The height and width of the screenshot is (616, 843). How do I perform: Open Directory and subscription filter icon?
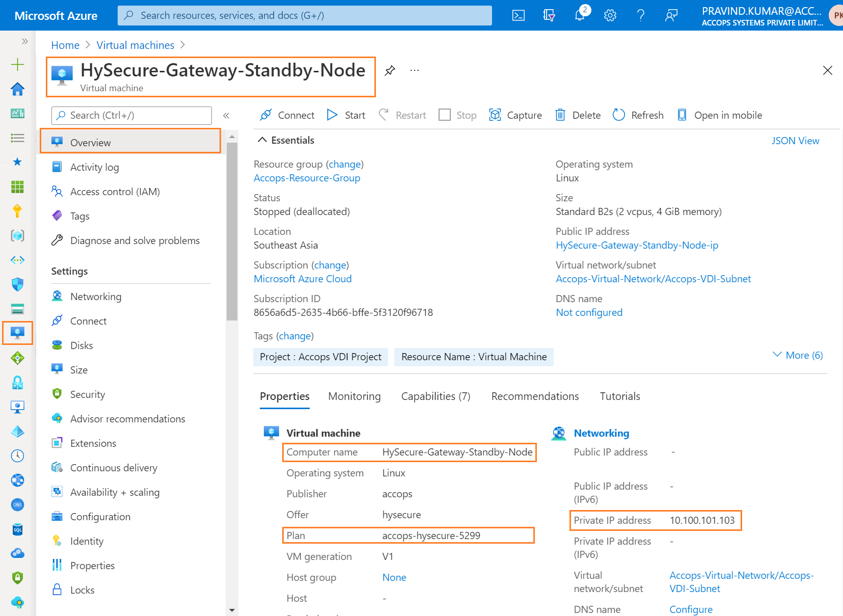[549, 15]
